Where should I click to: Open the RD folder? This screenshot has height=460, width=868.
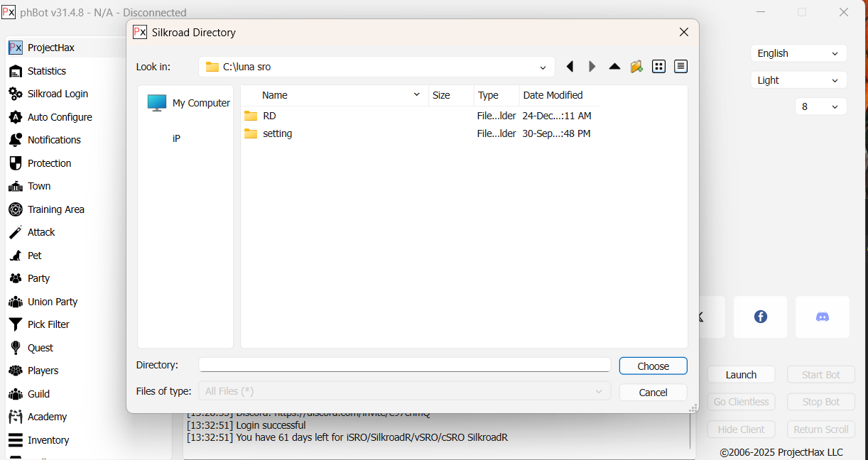point(268,116)
